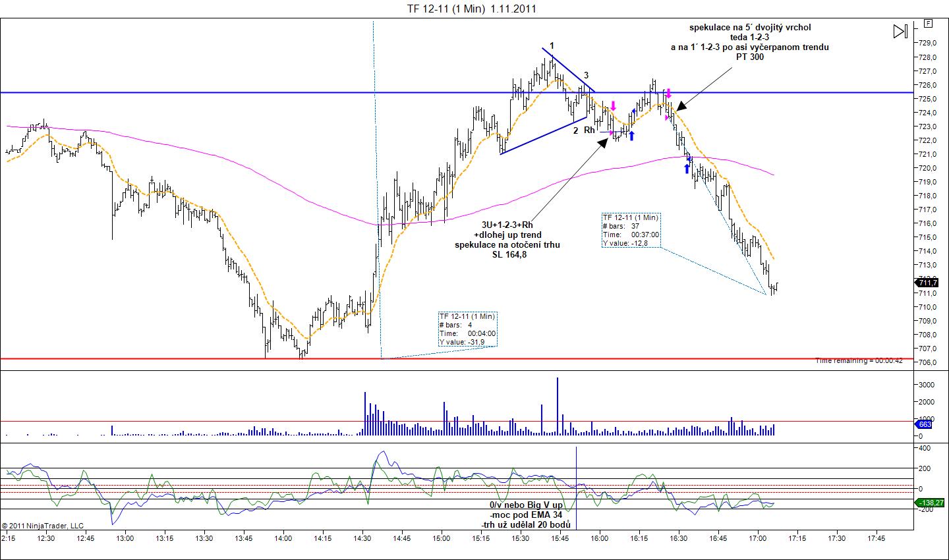The width and height of the screenshot is (949, 560).
Task: Click the 16:00 time axis label
Action: coord(600,538)
